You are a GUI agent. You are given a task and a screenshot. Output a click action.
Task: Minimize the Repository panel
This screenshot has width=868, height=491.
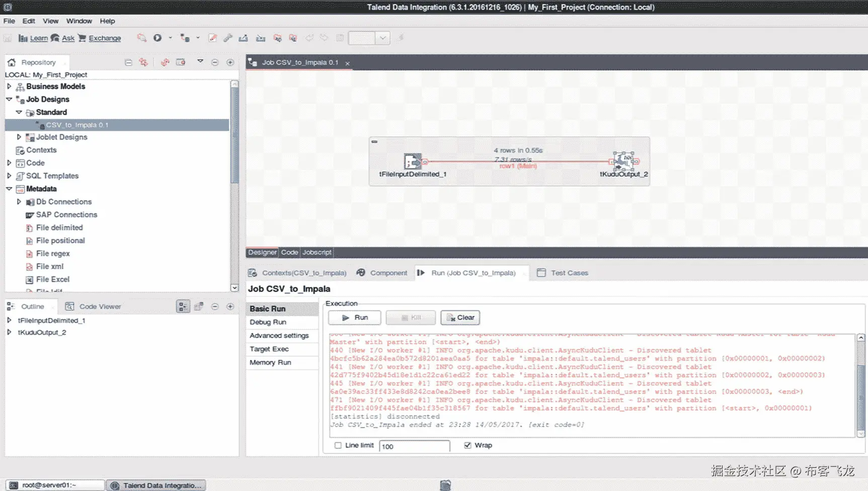(x=215, y=62)
